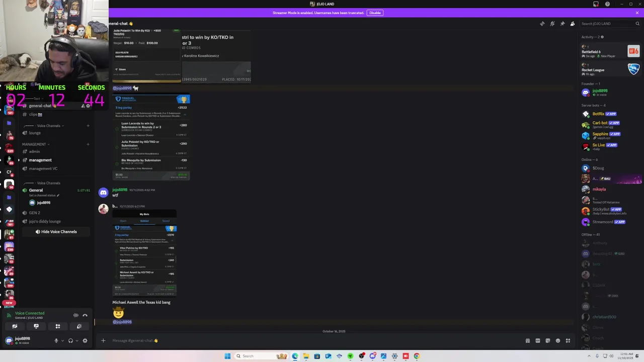The height and width of the screenshot is (362, 644).
Task: Open FanDuel 3 leg parlay +2522 image
Action: click(151, 137)
